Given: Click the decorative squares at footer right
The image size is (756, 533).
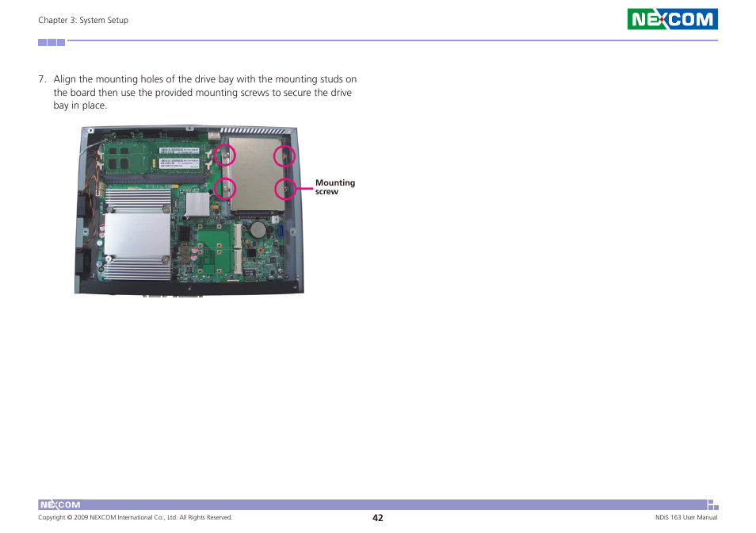Looking at the screenshot, I should (x=712, y=504).
